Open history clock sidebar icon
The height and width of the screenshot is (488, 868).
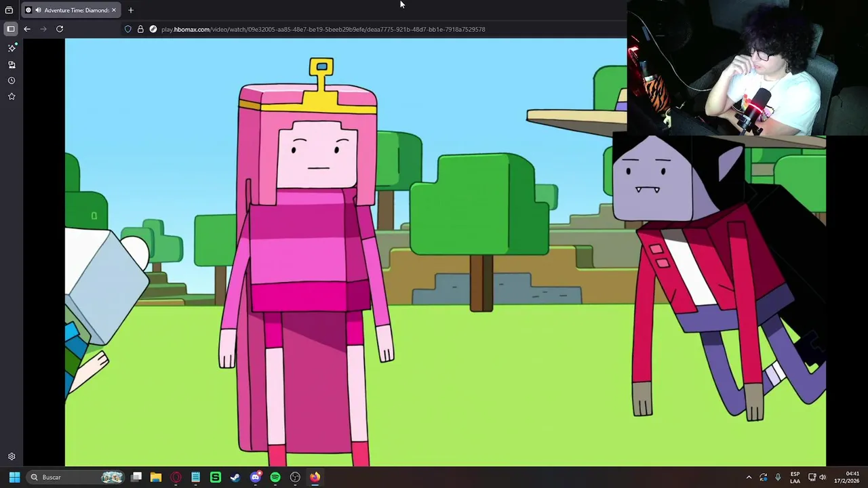click(12, 81)
